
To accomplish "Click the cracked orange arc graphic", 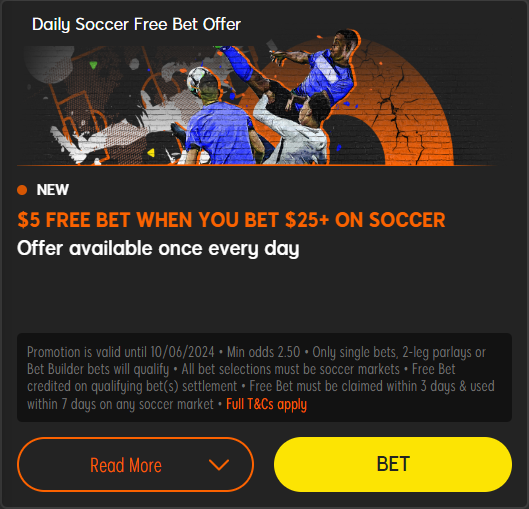I will (x=398, y=101).
